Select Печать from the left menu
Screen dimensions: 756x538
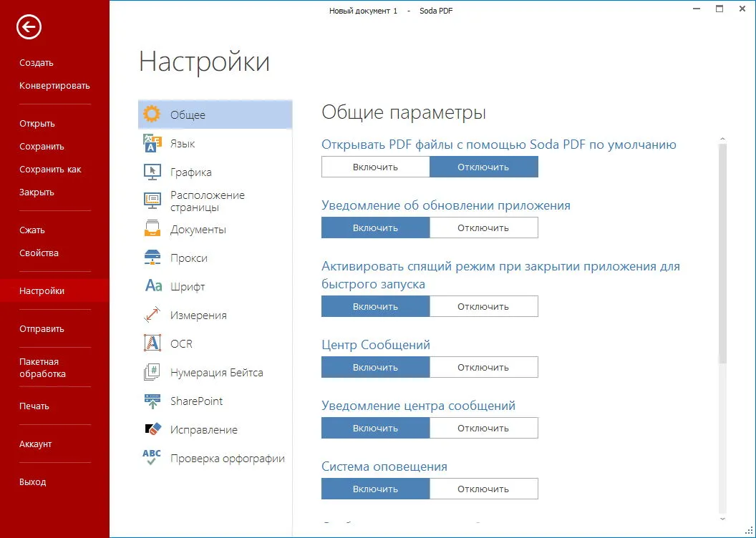(x=34, y=406)
